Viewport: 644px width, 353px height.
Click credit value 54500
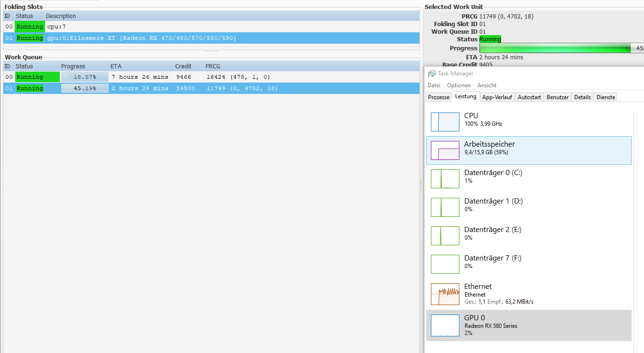click(186, 88)
